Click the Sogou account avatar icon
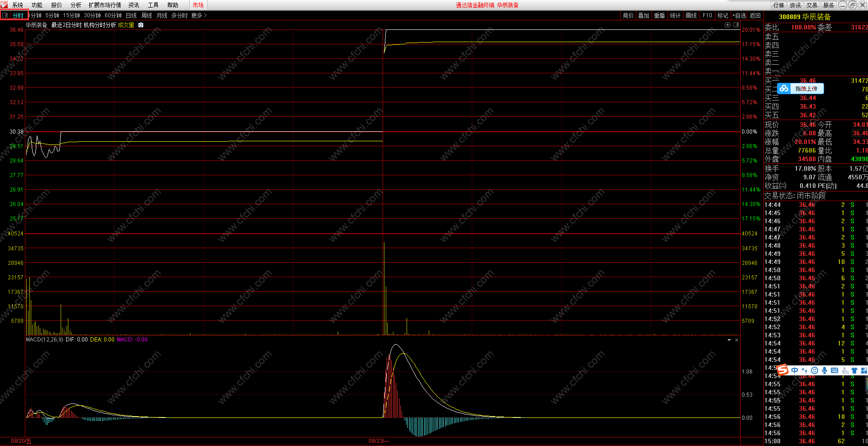 coord(845,370)
